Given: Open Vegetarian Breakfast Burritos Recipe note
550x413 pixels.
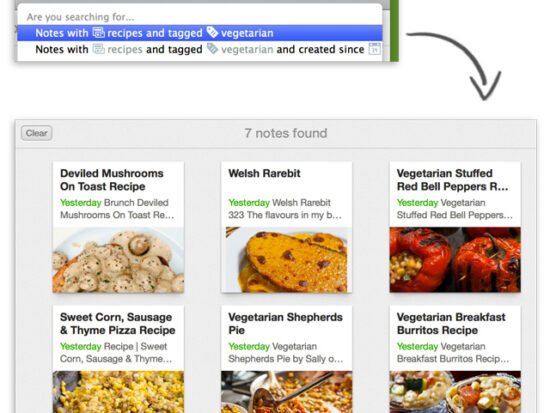Looking at the screenshot, I should click(451, 324).
